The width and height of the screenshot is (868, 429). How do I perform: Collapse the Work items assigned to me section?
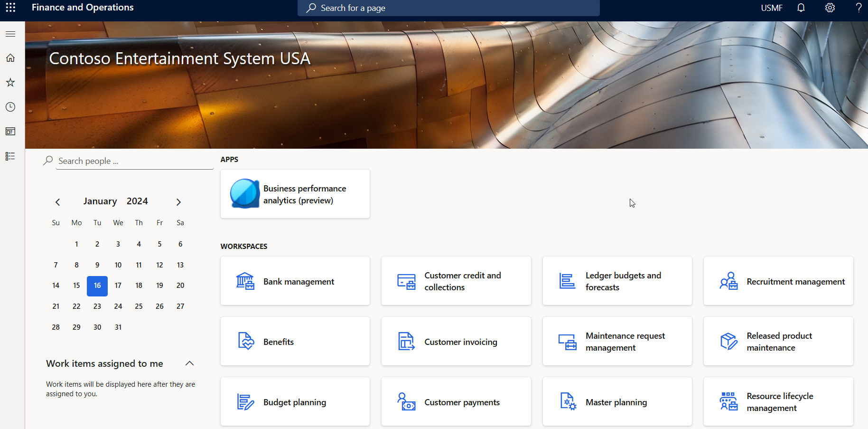coord(189,363)
